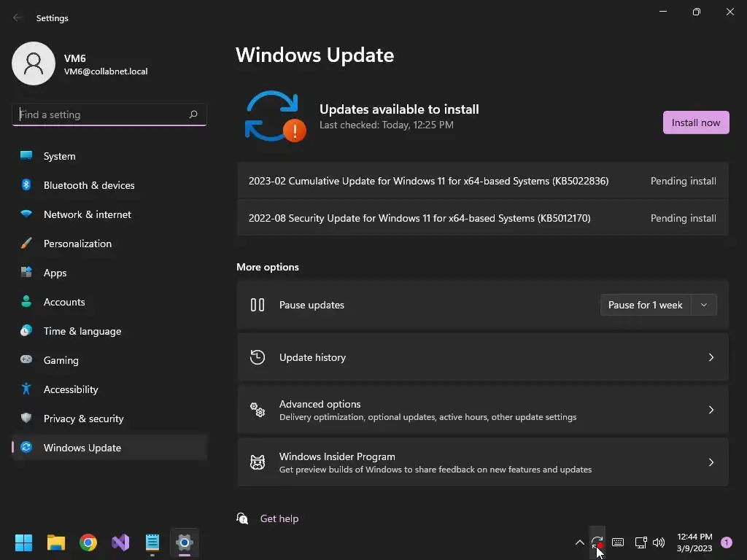Click the KB5012170 security update row
This screenshot has width=747, height=560.
[x=483, y=218]
